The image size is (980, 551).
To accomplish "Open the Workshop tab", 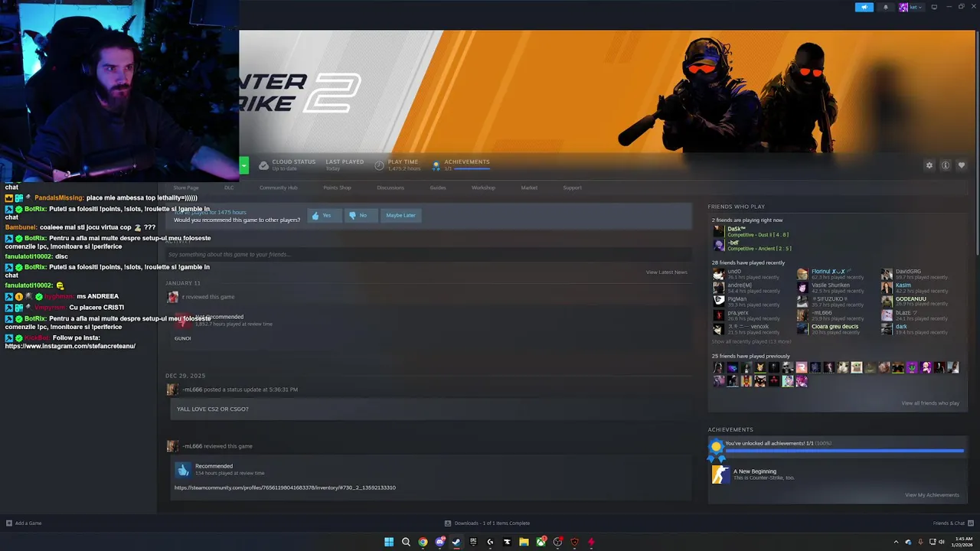I will (x=483, y=187).
